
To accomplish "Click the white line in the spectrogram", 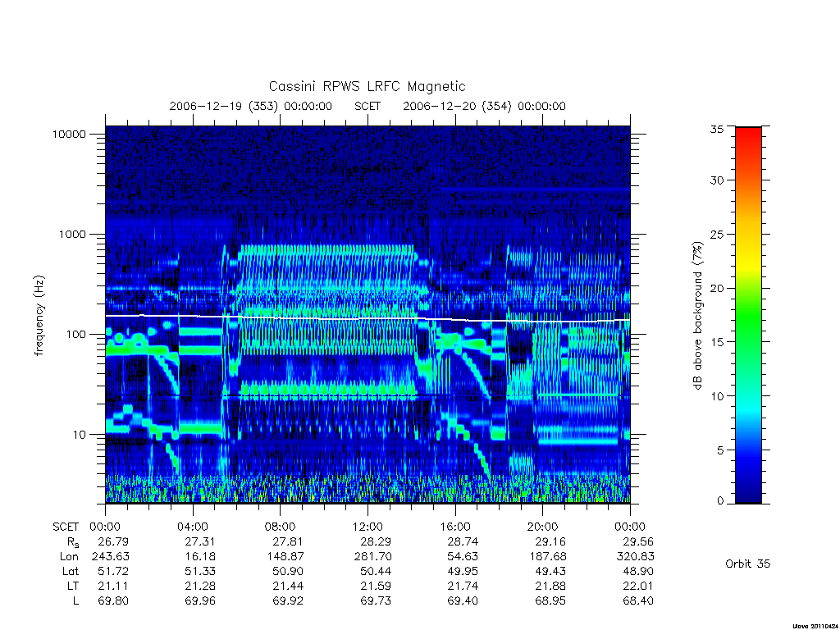I will pyautogui.click(x=367, y=318).
